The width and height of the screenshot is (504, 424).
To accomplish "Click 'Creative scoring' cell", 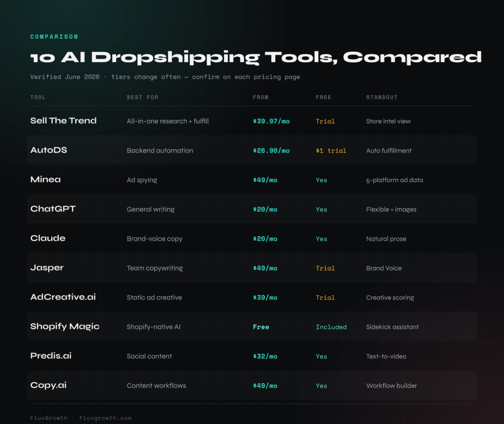I will point(390,298).
